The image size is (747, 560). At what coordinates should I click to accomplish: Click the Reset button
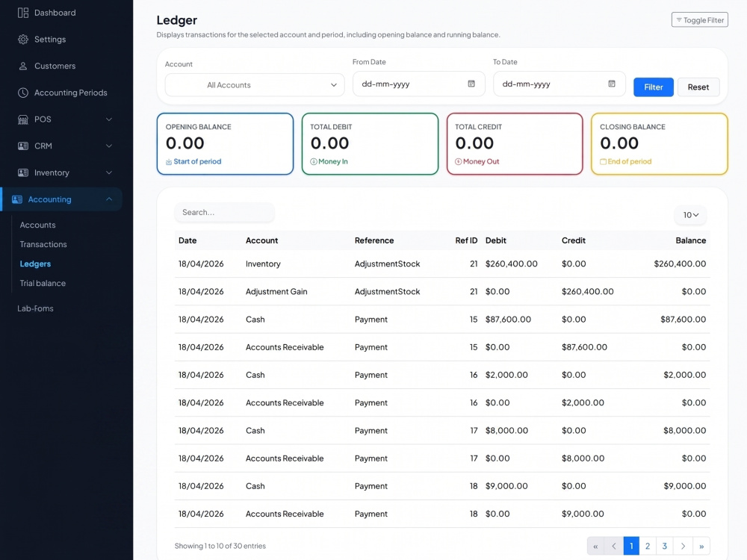[x=698, y=87]
